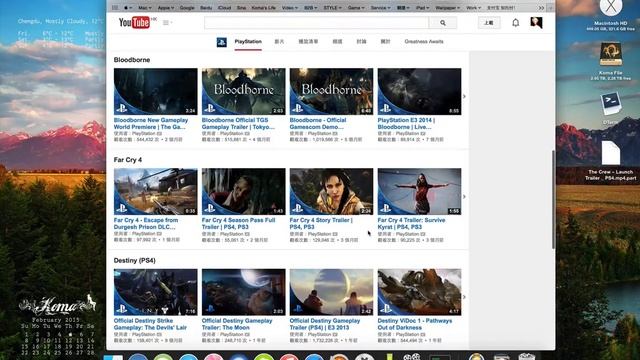This screenshot has width=640, height=360.
Task: Open the Destiny (PS4) section heading
Action: point(135,260)
